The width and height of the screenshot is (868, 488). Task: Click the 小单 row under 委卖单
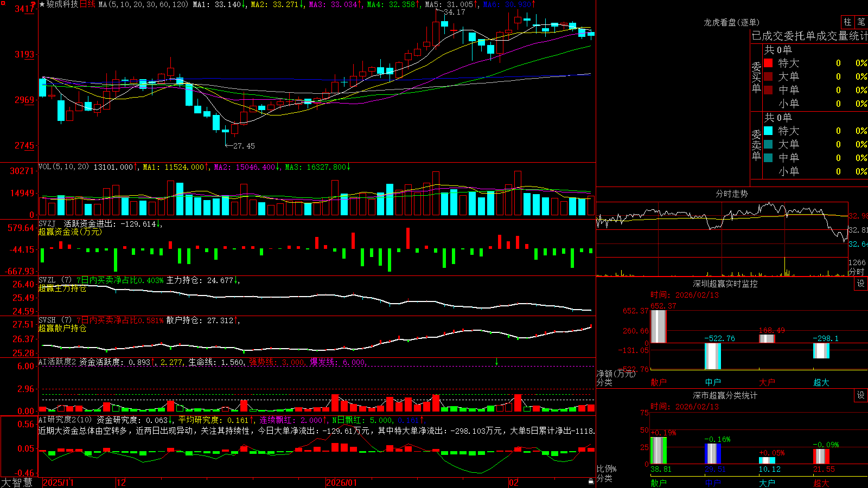click(815, 171)
